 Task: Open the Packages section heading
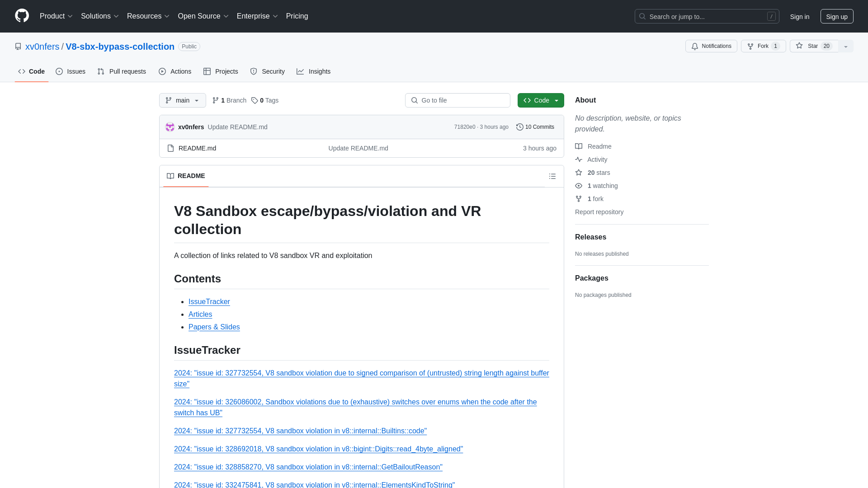click(591, 278)
